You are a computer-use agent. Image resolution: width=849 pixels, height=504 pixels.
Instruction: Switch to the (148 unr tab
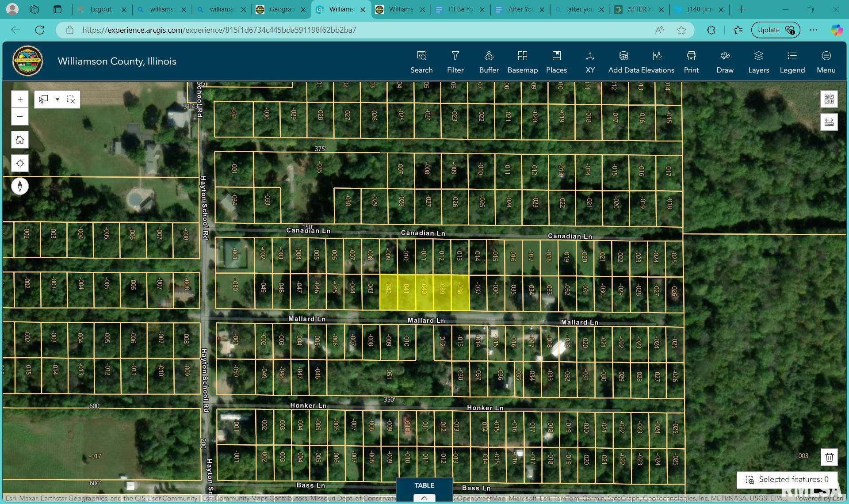coord(699,9)
